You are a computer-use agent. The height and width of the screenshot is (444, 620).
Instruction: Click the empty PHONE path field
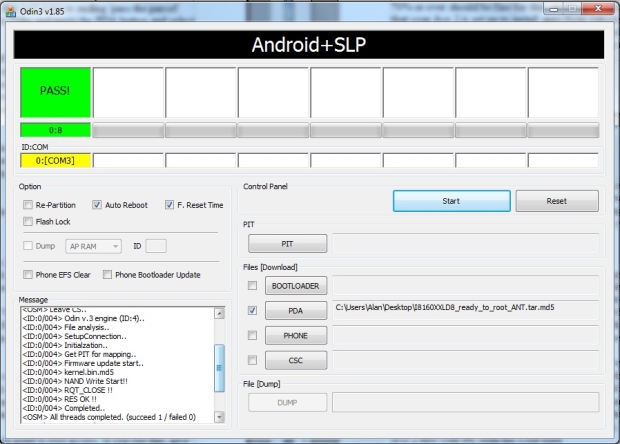point(466,335)
